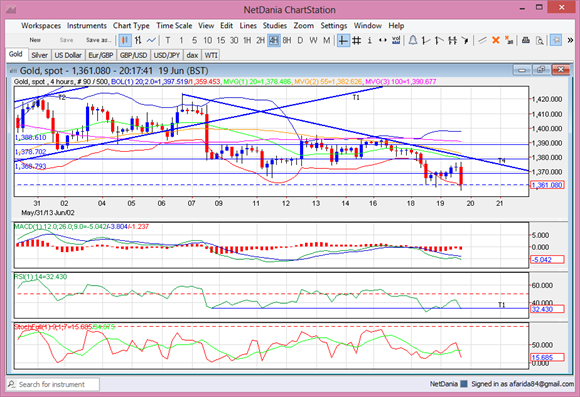580x397 pixels.
Task: Switch to the USD/JPY tab
Action: pos(167,55)
